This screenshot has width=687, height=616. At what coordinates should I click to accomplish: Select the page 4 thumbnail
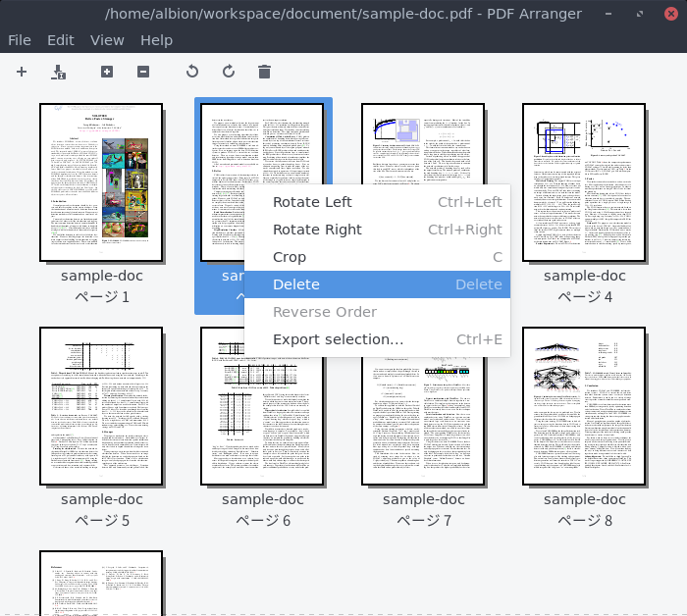584,182
